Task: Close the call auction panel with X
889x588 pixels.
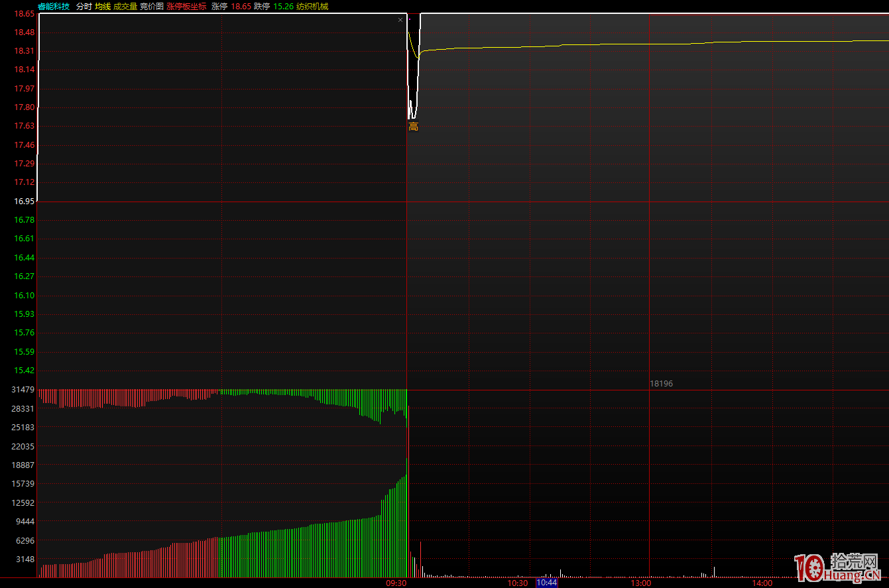Action: [400, 20]
